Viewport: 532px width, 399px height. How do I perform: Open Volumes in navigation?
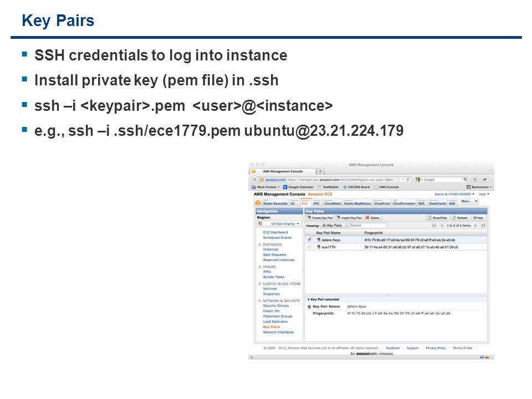click(x=270, y=289)
